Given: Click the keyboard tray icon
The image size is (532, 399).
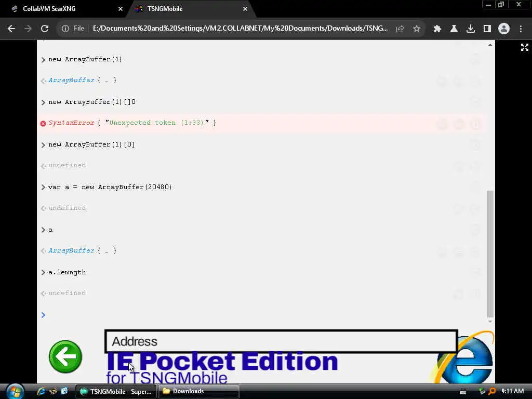Looking at the screenshot, I should click(x=463, y=392).
